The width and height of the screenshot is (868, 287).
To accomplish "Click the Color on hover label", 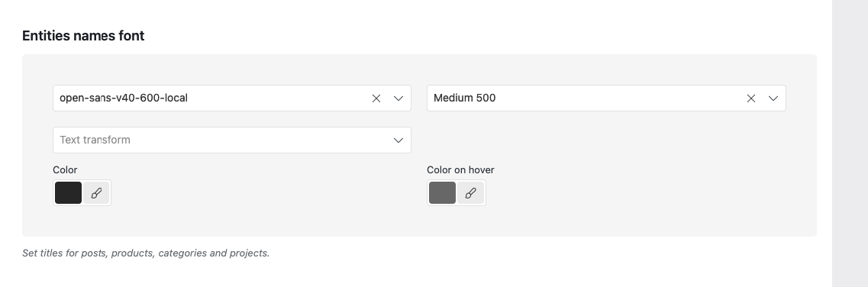I will (x=460, y=169).
